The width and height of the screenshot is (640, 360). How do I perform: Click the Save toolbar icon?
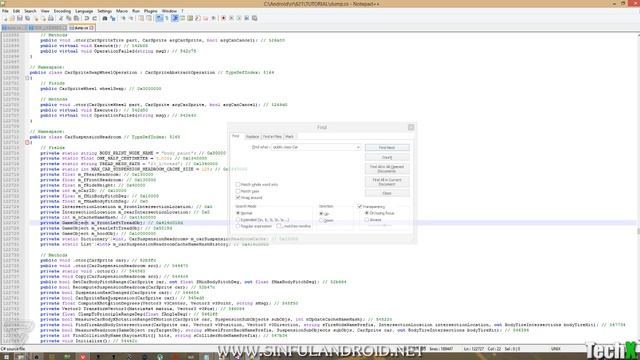click(x=20, y=18)
